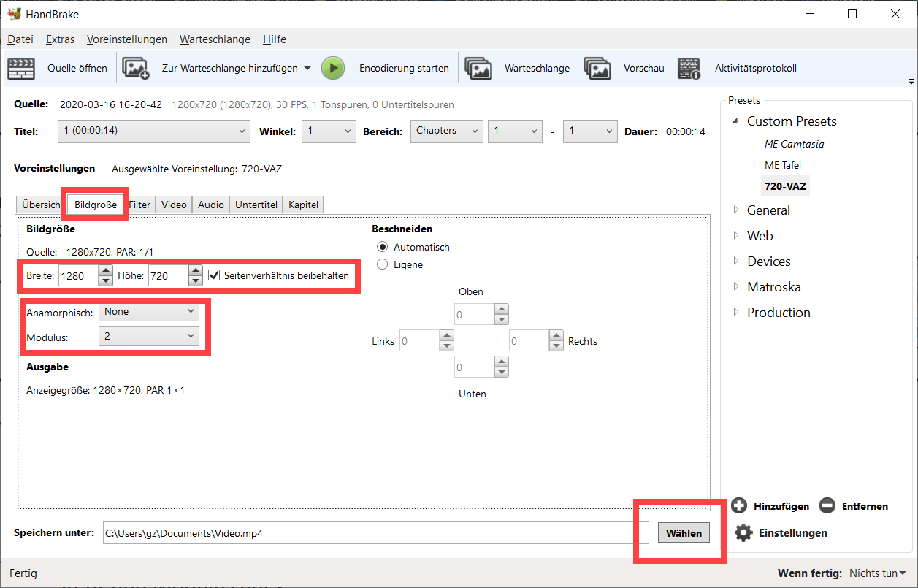Image resolution: width=918 pixels, height=588 pixels.
Task: Expand the Devices presets group
Action: (735, 261)
